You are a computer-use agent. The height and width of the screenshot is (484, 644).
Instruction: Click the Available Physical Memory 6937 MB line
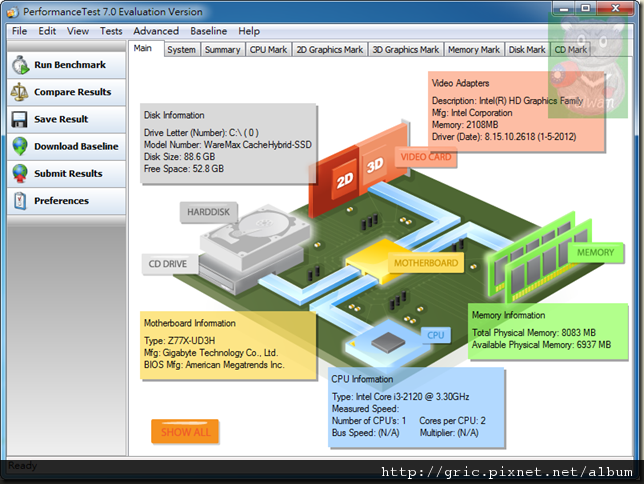click(x=541, y=344)
